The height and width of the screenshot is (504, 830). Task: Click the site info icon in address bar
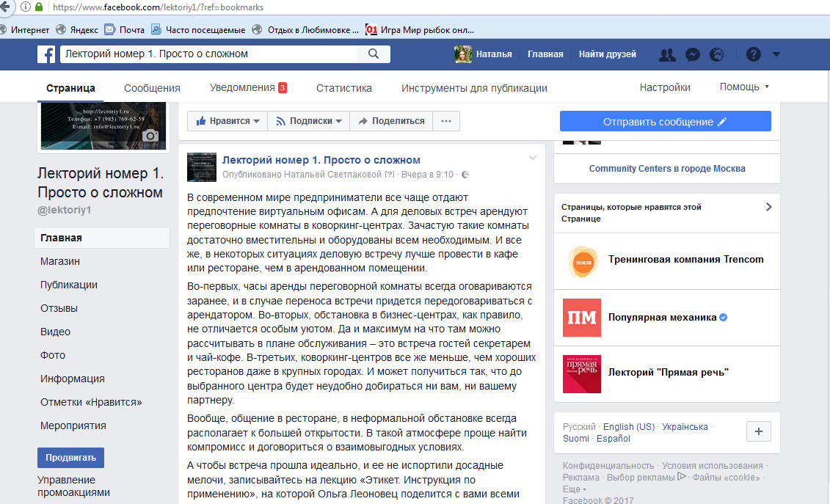25,7
